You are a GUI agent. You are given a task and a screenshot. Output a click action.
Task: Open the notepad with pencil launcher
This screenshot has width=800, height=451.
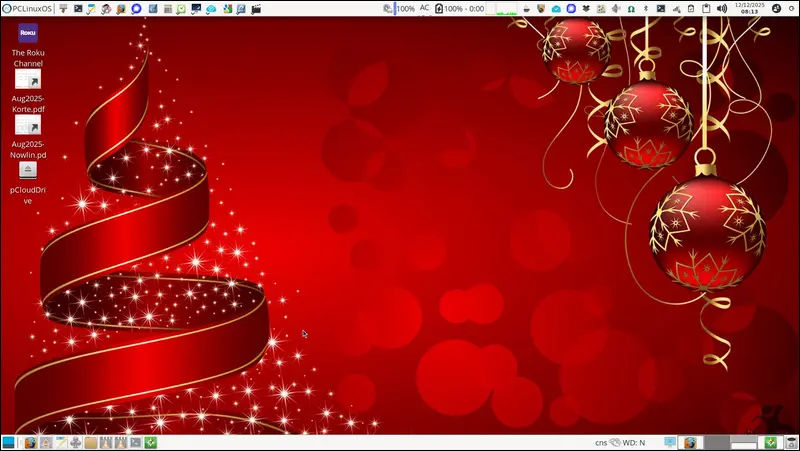pos(92,9)
